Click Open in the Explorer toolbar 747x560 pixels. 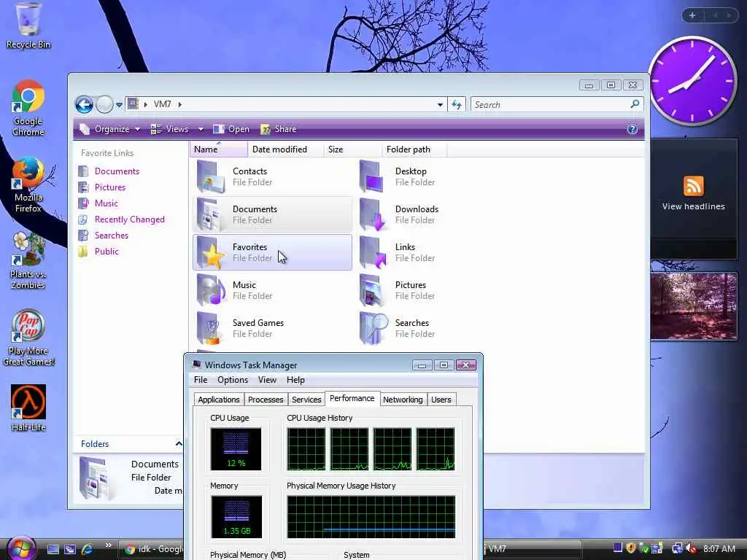pyautogui.click(x=231, y=129)
